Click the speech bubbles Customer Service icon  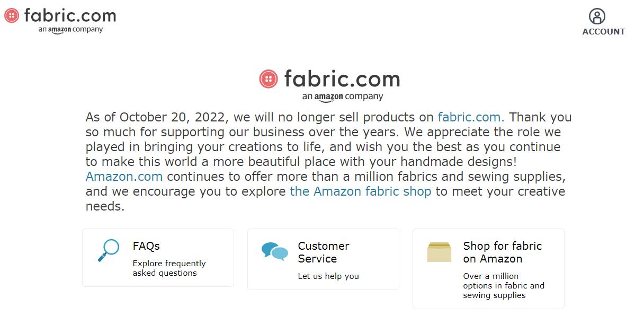(275, 251)
